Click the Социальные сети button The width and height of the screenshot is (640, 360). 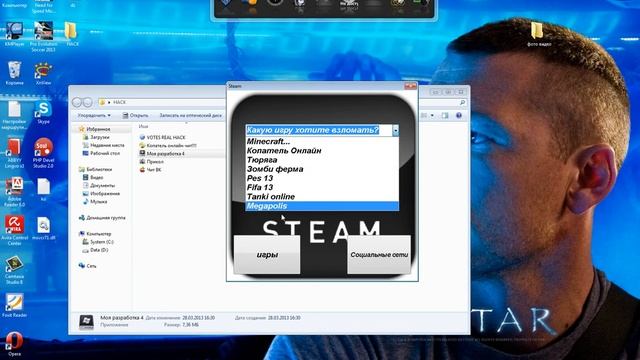coord(379,255)
